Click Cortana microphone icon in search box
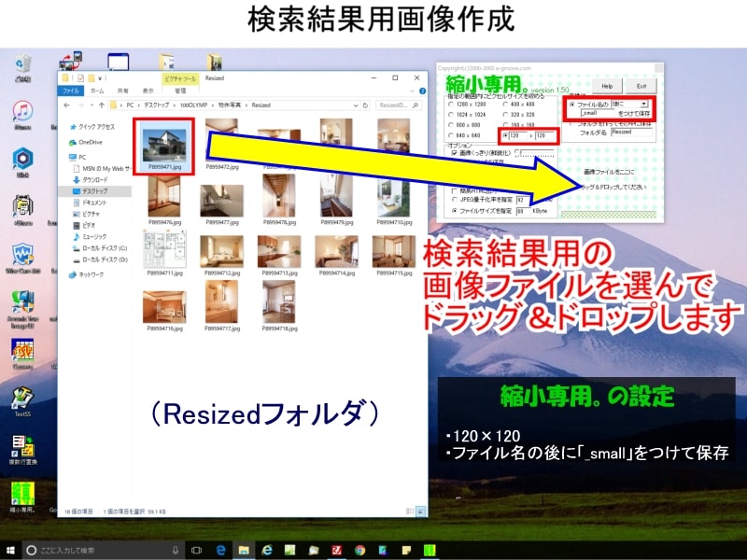The height and width of the screenshot is (560, 747). click(176, 550)
